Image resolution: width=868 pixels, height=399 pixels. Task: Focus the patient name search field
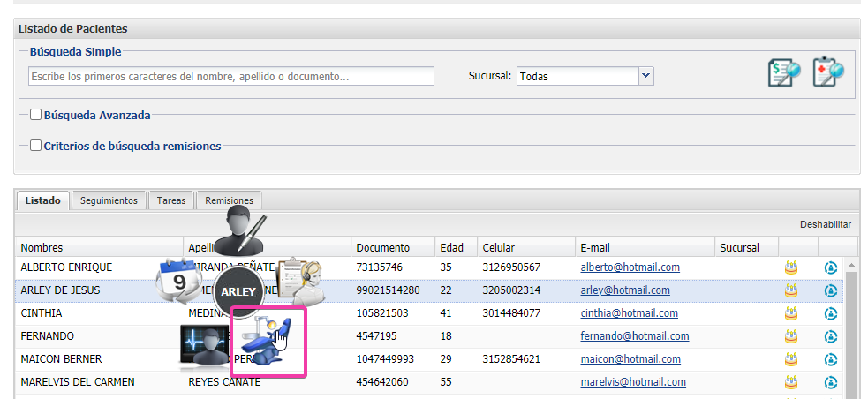tap(230, 77)
